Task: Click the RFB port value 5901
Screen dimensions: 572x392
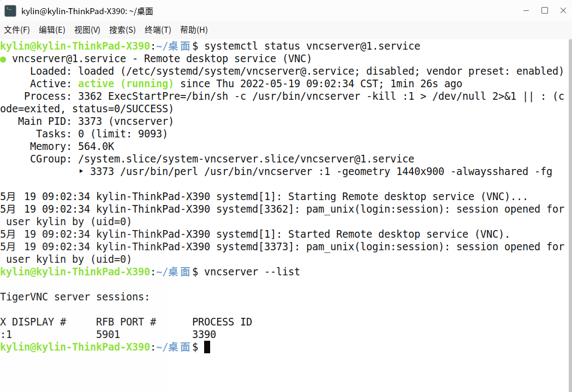Action: click(108, 335)
